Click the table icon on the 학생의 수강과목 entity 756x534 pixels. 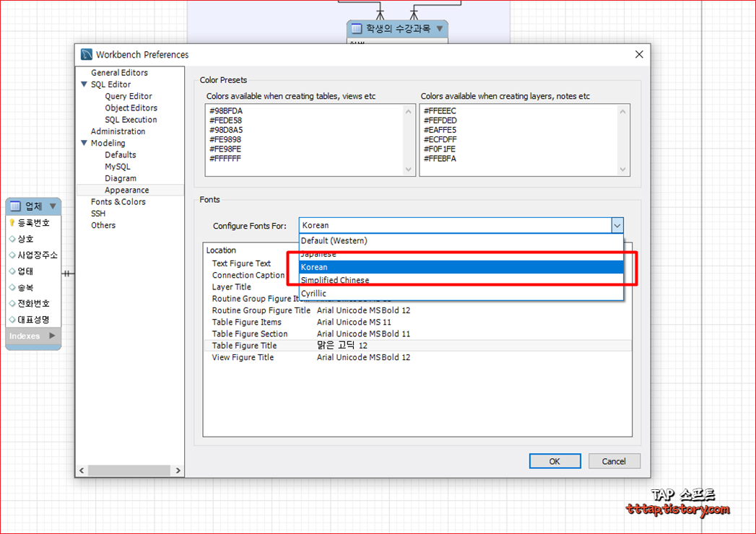tap(356, 29)
